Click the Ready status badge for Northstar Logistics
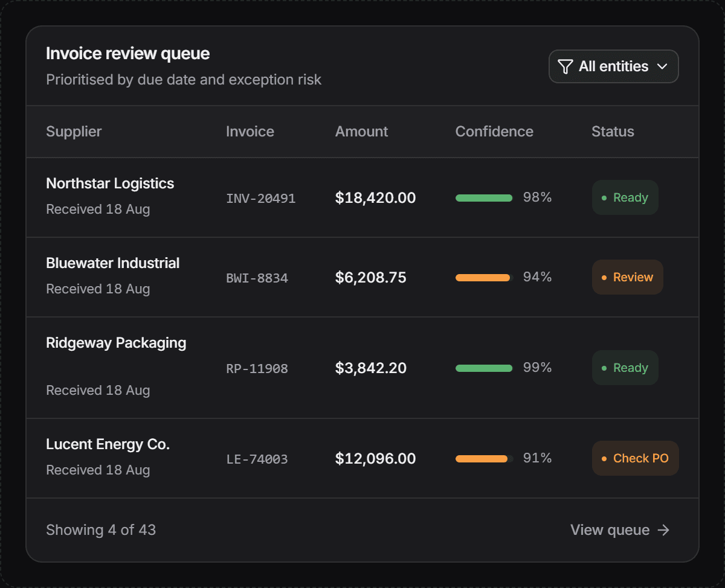 tap(625, 197)
